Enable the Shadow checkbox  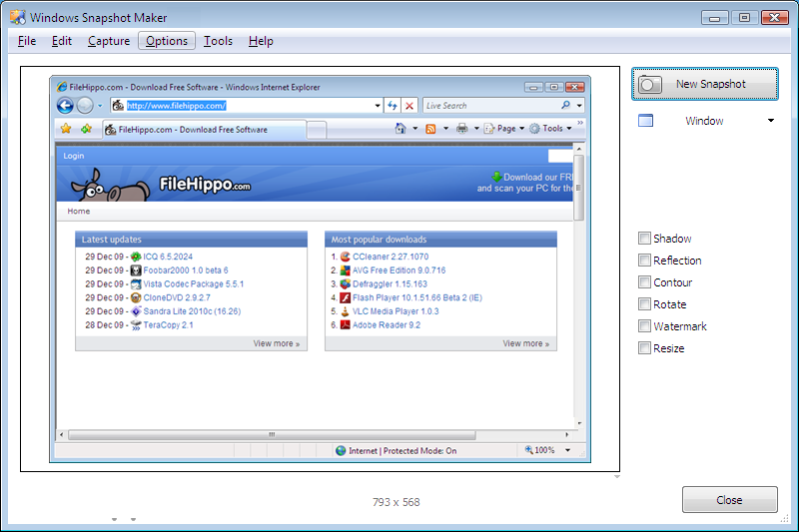(x=644, y=239)
